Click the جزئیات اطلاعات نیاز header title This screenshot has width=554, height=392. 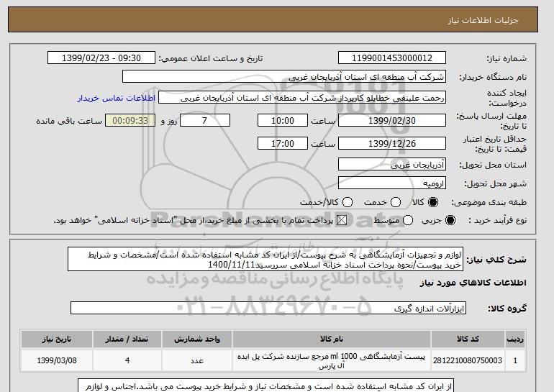click(x=483, y=20)
